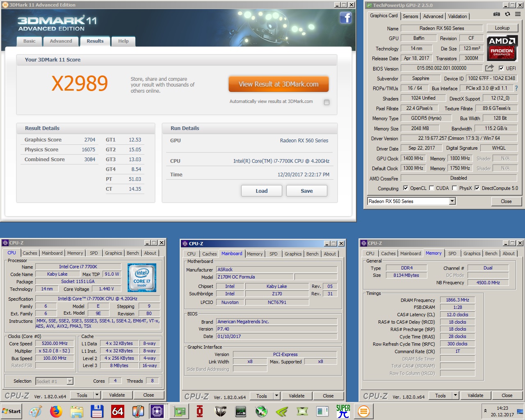Enable automatically view results at 3DMark.com
The height and width of the screenshot is (420, 525).
pos(326,102)
